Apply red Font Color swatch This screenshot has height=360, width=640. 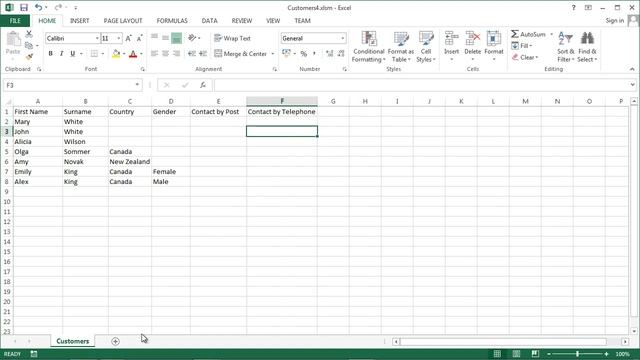[133, 53]
